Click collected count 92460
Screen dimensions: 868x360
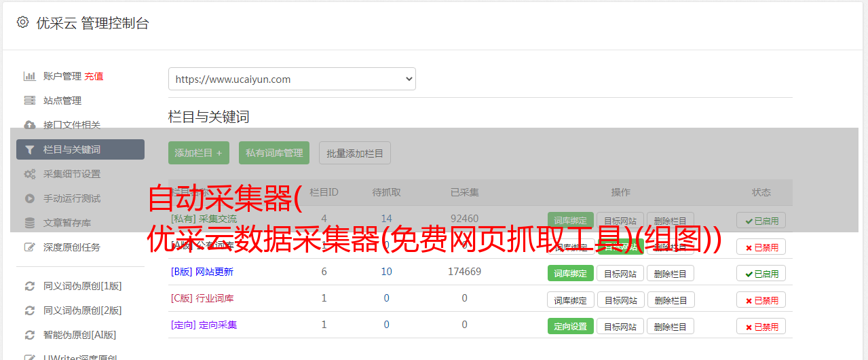click(x=464, y=219)
